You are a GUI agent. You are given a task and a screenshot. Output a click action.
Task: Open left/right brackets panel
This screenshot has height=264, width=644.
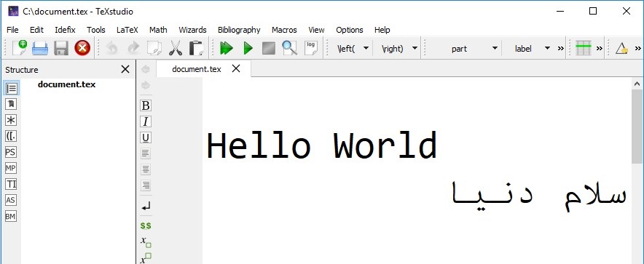pos(11,136)
